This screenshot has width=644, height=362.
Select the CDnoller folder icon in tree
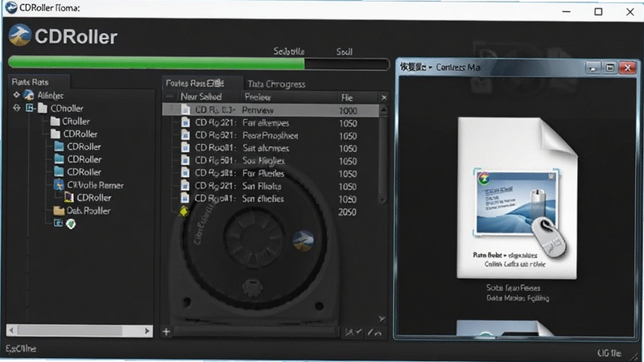pyautogui.click(x=43, y=109)
